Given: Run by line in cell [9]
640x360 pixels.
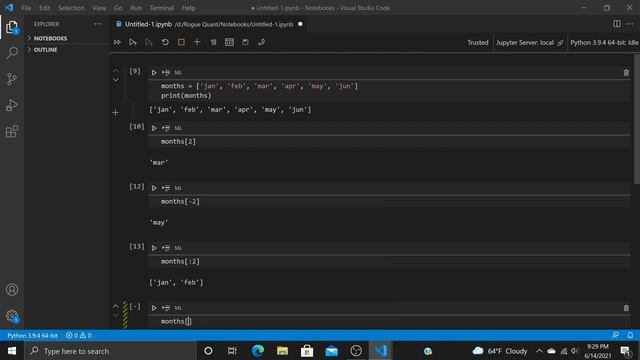Looking at the screenshot, I should click(166, 73).
